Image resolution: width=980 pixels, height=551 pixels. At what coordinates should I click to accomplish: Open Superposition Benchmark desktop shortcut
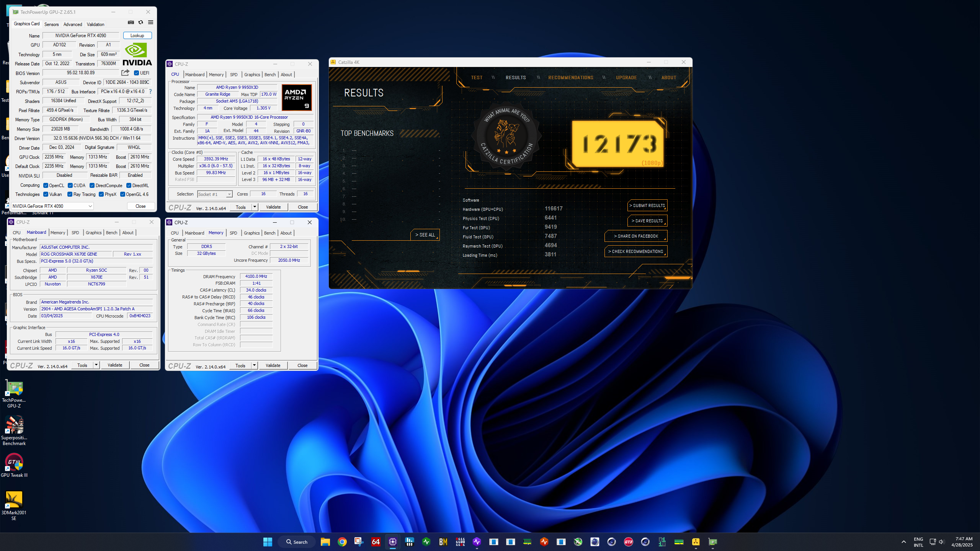pos(14,431)
